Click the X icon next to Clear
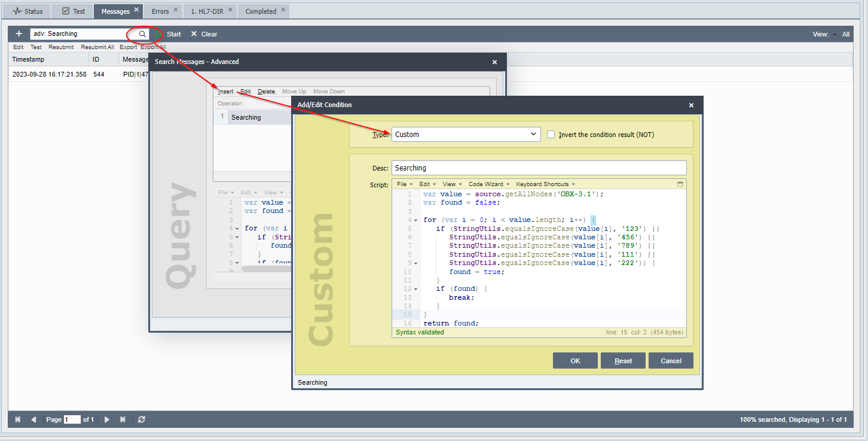Viewport: 868px width, 441px height. click(x=194, y=34)
